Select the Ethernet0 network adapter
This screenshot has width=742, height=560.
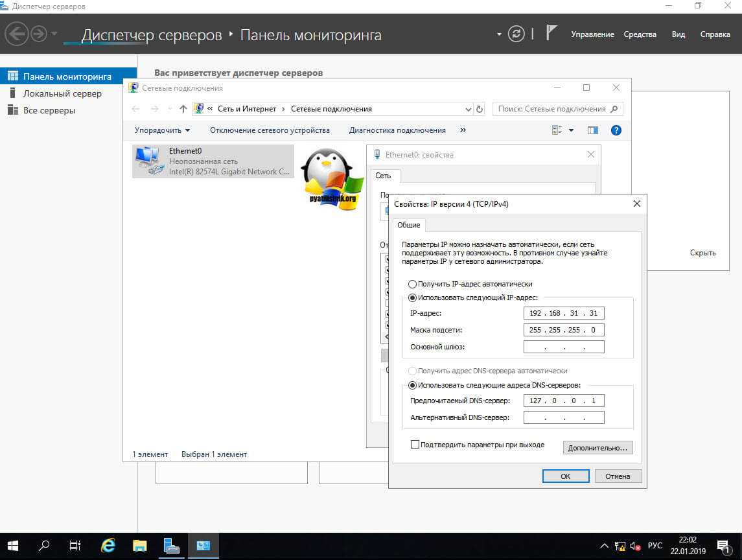(x=213, y=161)
